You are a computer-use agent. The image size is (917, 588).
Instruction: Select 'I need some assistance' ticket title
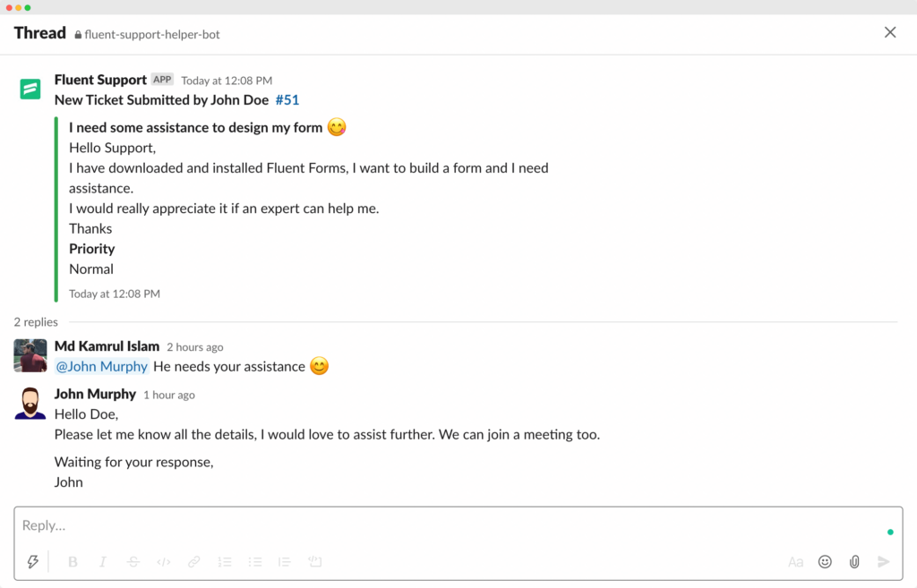(x=195, y=127)
